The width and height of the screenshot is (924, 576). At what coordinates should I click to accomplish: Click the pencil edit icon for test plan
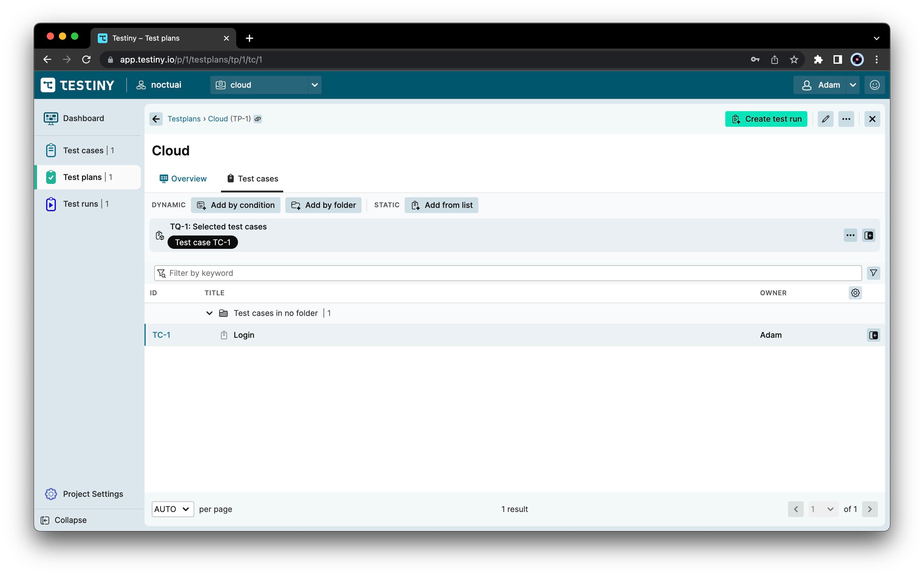click(x=825, y=119)
